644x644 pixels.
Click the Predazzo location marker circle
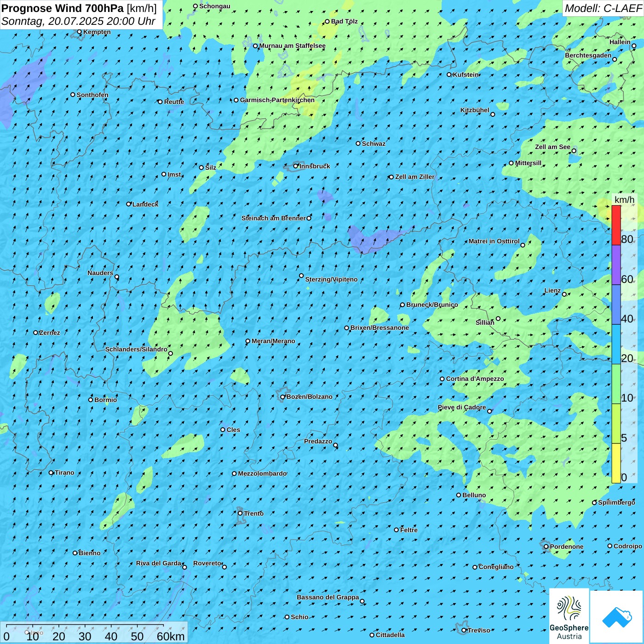click(x=336, y=445)
